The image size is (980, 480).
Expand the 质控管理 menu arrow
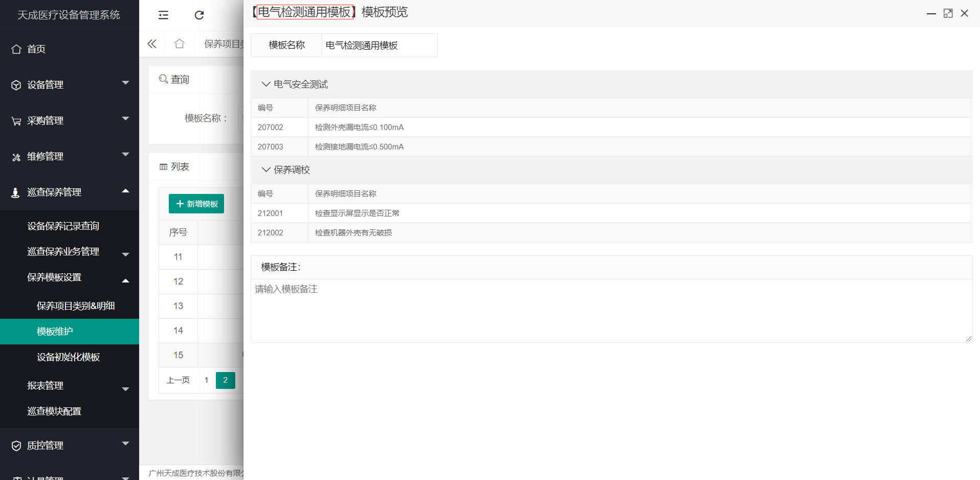(126, 443)
